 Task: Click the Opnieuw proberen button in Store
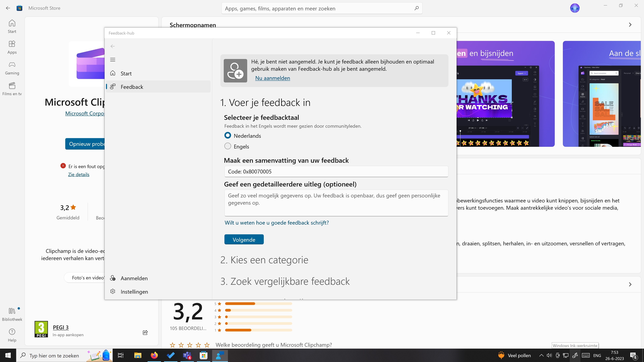tap(85, 144)
